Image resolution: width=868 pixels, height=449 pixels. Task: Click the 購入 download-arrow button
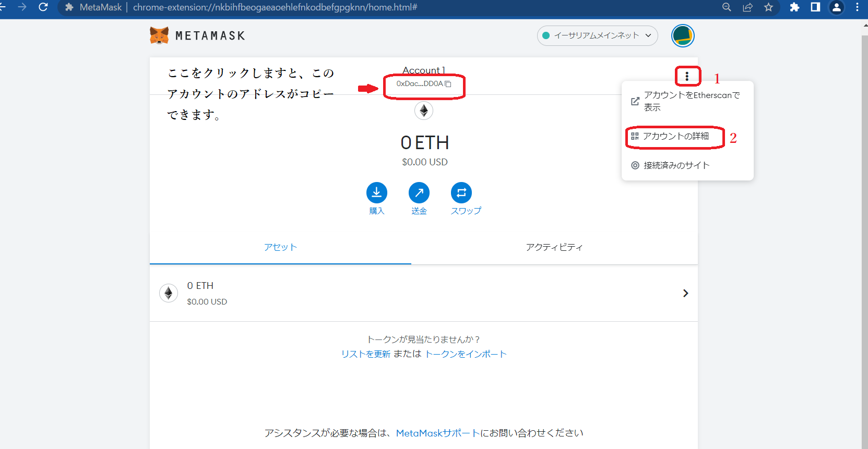click(x=377, y=192)
